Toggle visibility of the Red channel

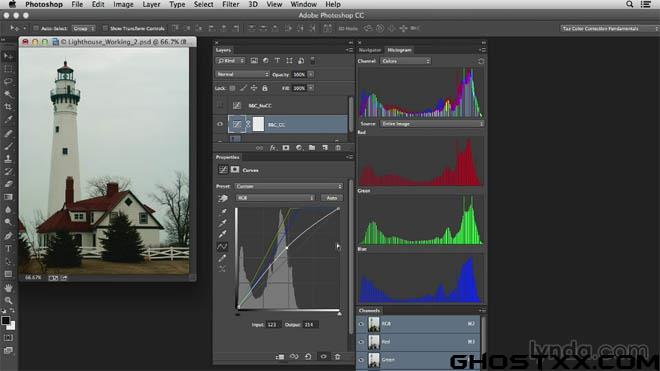tap(361, 342)
